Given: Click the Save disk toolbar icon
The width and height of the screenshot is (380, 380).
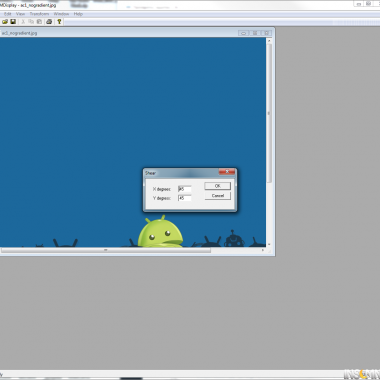Looking at the screenshot, I should [x=13, y=22].
